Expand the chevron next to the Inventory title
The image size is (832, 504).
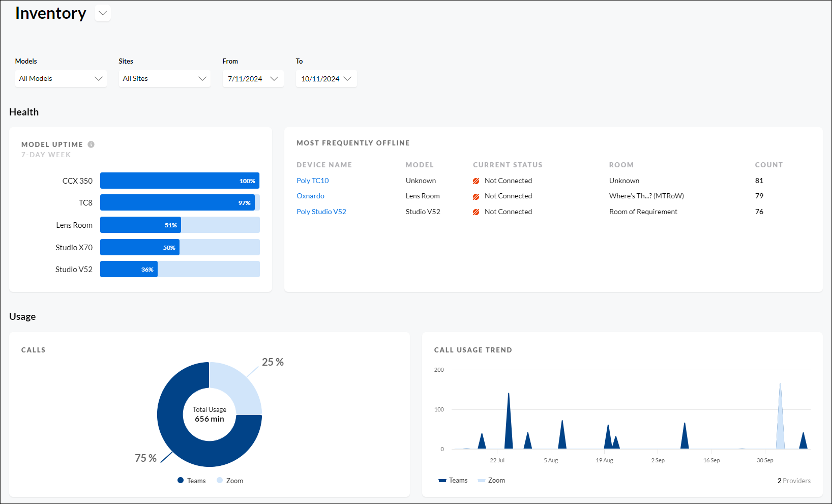pyautogui.click(x=102, y=13)
